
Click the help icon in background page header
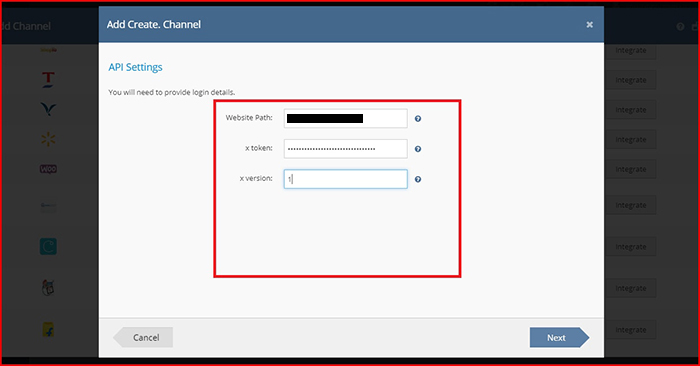pyautogui.click(x=680, y=27)
